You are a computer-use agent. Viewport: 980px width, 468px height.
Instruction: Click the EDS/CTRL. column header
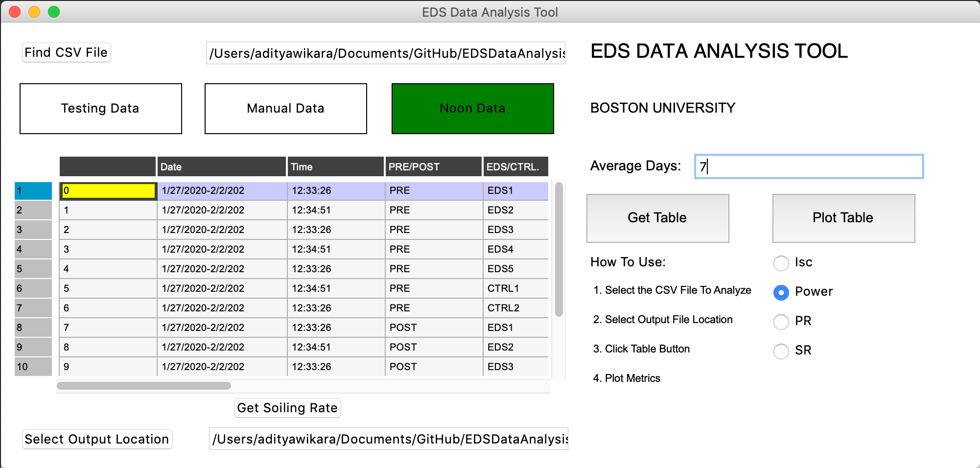[x=516, y=166]
